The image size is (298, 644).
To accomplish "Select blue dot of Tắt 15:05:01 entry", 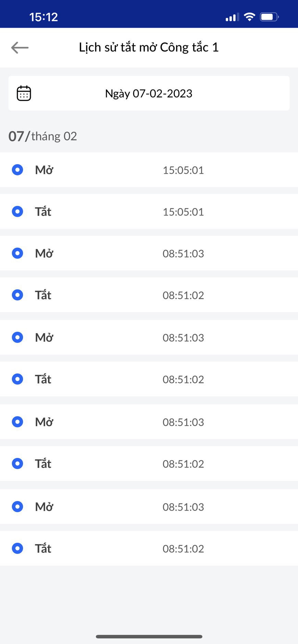I will [x=17, y=211].
